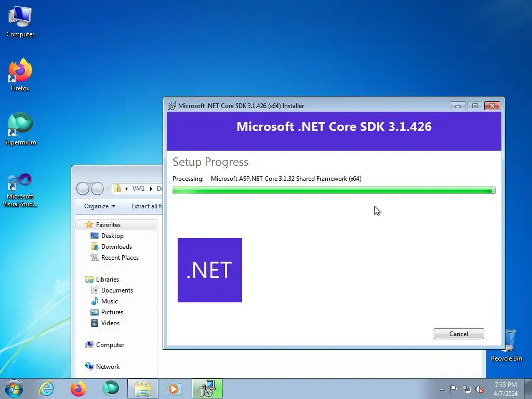Open Recent Places in the navigation pane
Image resolution: width=532 pixels, height=399 pixels.
120,258
